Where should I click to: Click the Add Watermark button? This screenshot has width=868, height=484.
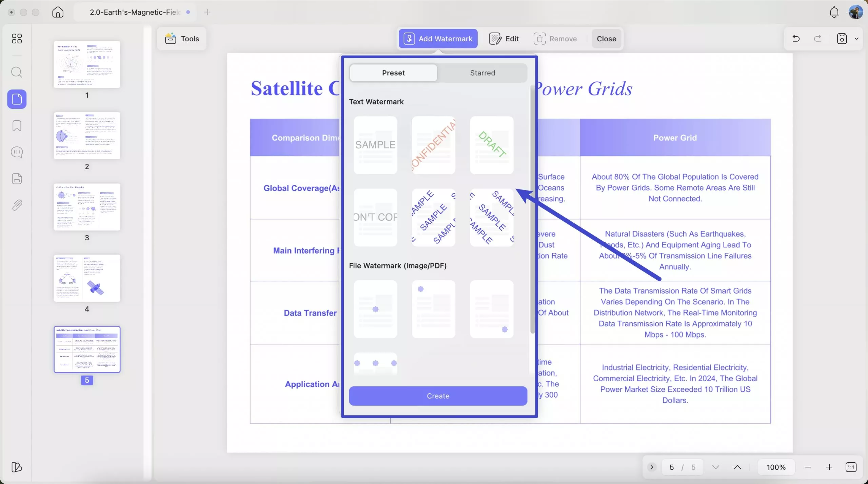click(x=438, y=39)
